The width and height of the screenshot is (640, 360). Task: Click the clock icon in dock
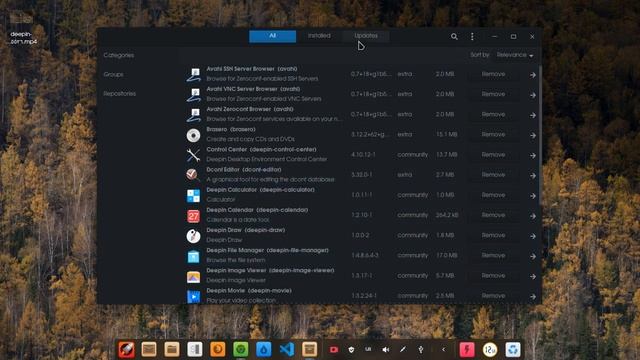(x=490, y=349)
